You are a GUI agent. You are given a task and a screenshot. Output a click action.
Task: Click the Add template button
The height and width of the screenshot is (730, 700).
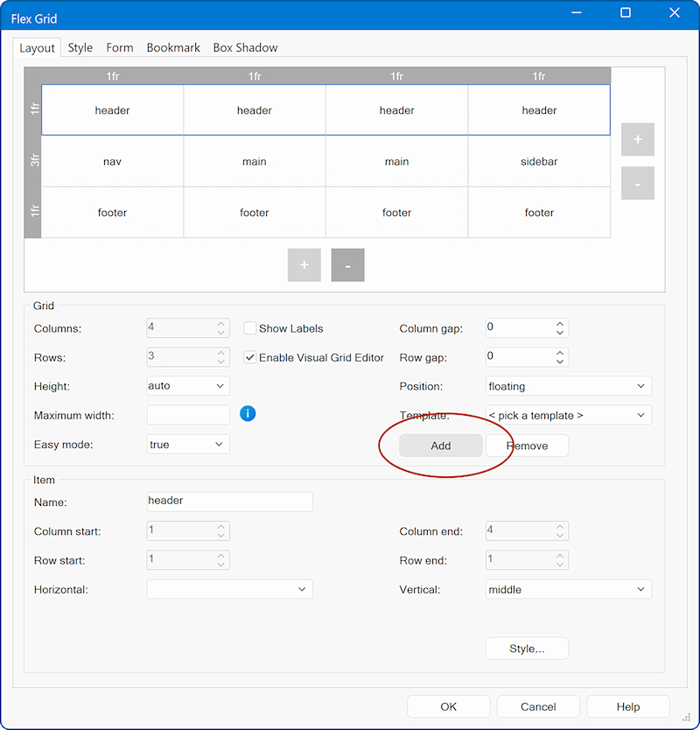pos(440,446)
